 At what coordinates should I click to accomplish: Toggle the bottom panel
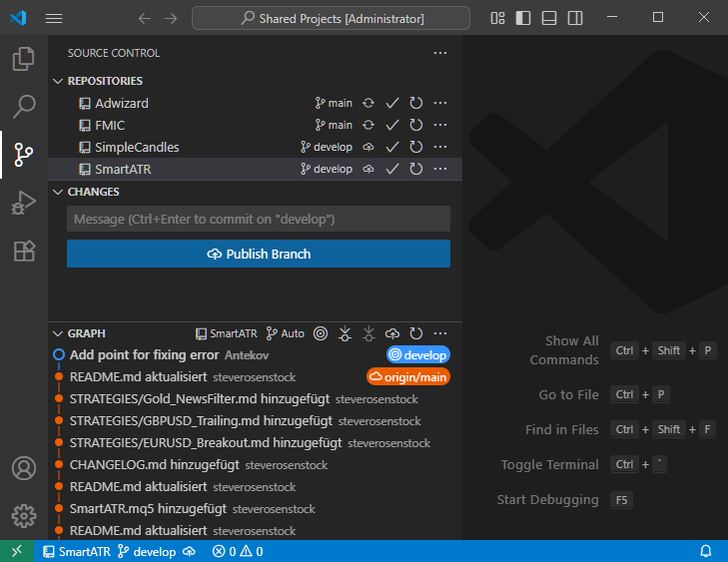click(549, 18)
